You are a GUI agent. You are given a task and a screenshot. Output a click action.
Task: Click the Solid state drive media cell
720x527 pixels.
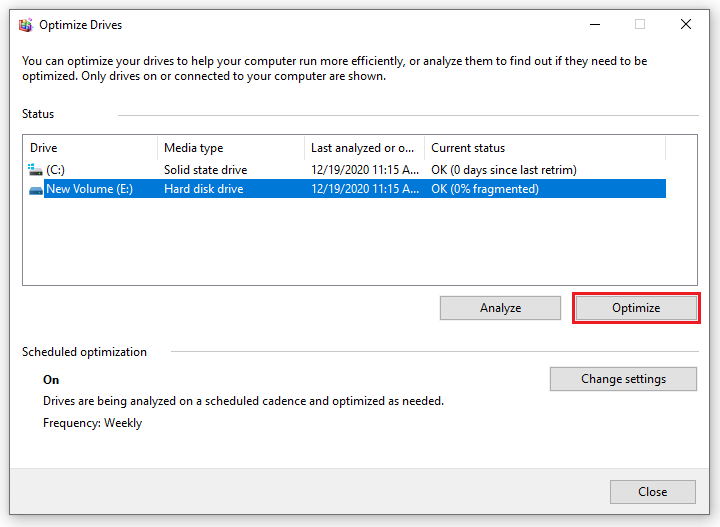pyautogui.click(x=205, y=170)
